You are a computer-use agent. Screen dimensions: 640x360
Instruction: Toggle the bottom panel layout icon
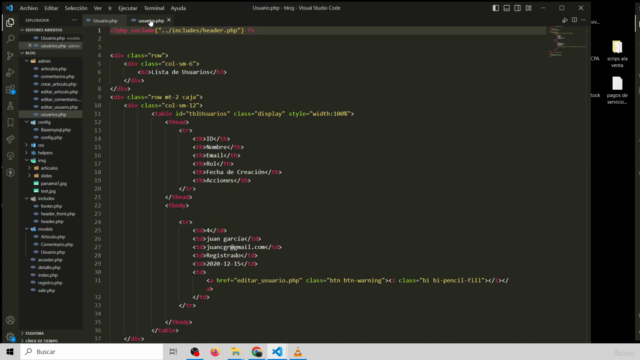pyautogui.click(x=507, y=8)
